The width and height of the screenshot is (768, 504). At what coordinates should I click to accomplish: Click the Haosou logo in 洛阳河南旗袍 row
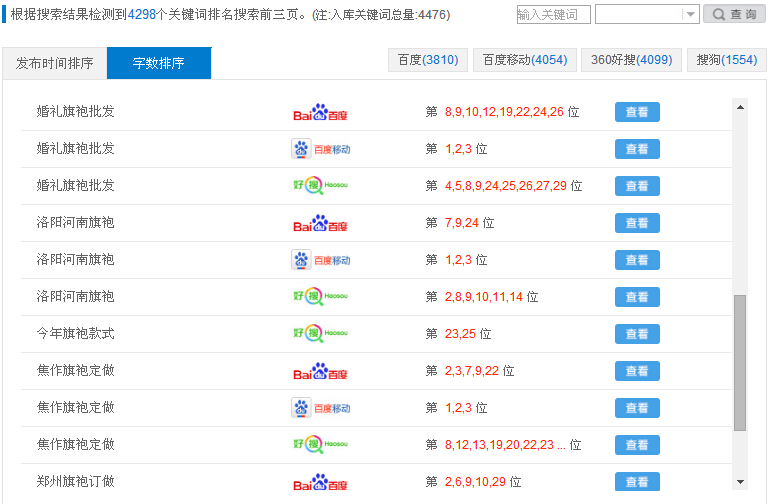[320, 297]
